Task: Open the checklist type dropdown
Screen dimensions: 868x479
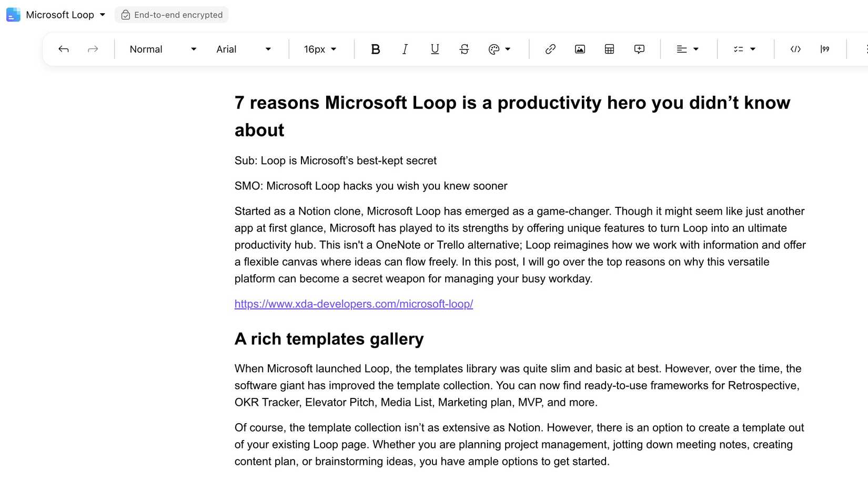Action: pyautogui.click(x=744, y=49)
